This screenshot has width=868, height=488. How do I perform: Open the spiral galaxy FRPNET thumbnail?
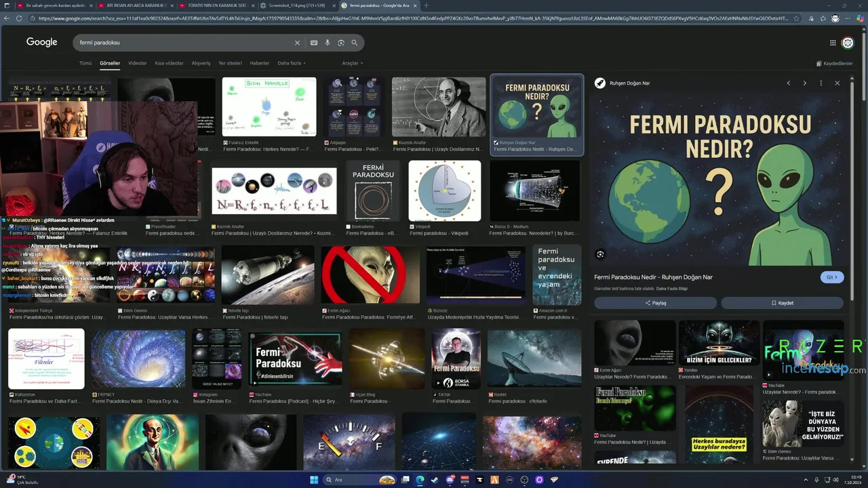[x=138, y=359]
